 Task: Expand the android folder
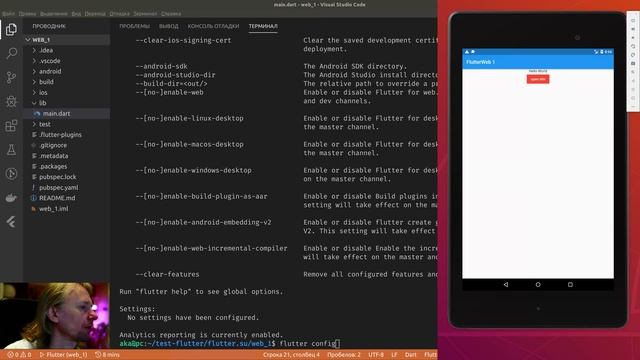(x=67, y=71)
